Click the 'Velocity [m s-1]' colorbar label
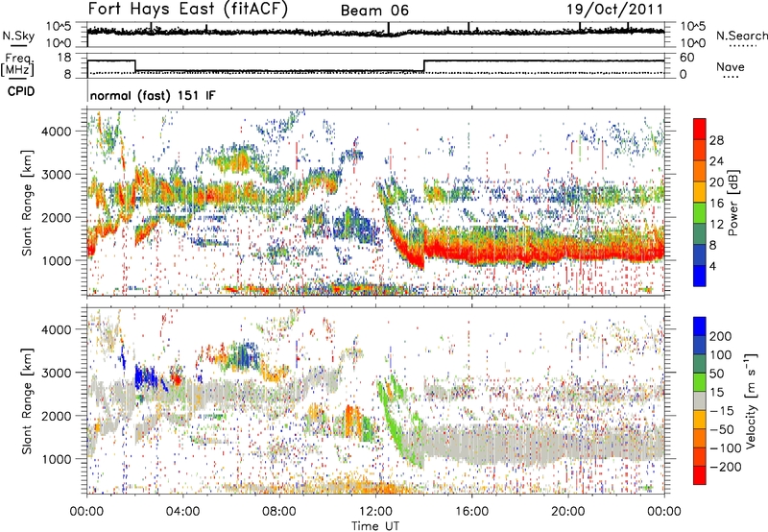The image size is (768, 532). (751, 400)
